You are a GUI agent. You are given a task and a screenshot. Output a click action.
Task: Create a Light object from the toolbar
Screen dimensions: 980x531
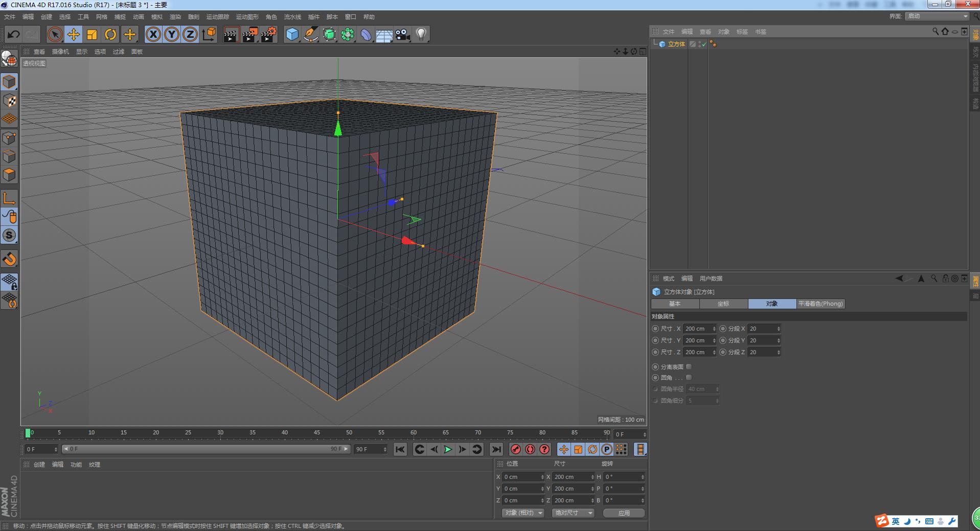(421, 34)
